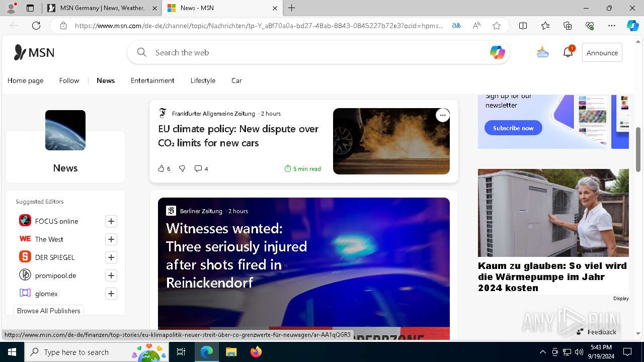
Task: Go to Home page section
Action: (x=25, y=80)
